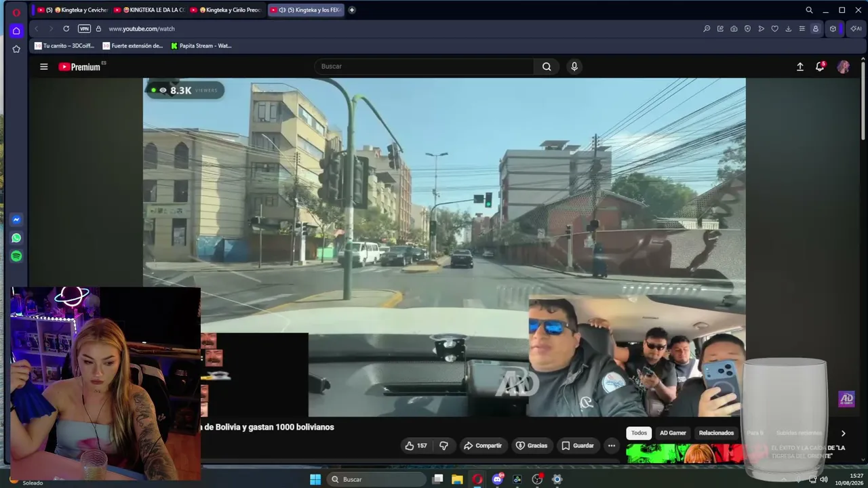Open Messenger in the Opera sidebar
The image size is (868, 488).
[x=16, y=220]
